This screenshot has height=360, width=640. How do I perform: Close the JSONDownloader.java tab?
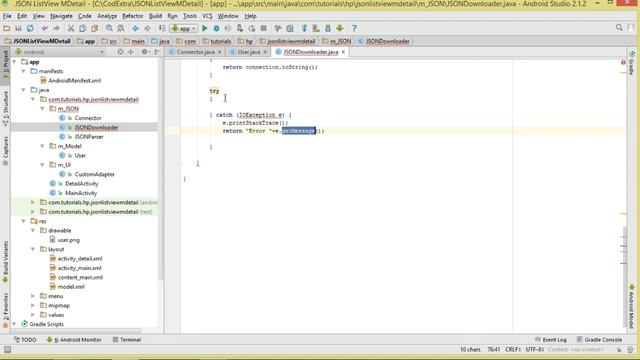(343, 52)
